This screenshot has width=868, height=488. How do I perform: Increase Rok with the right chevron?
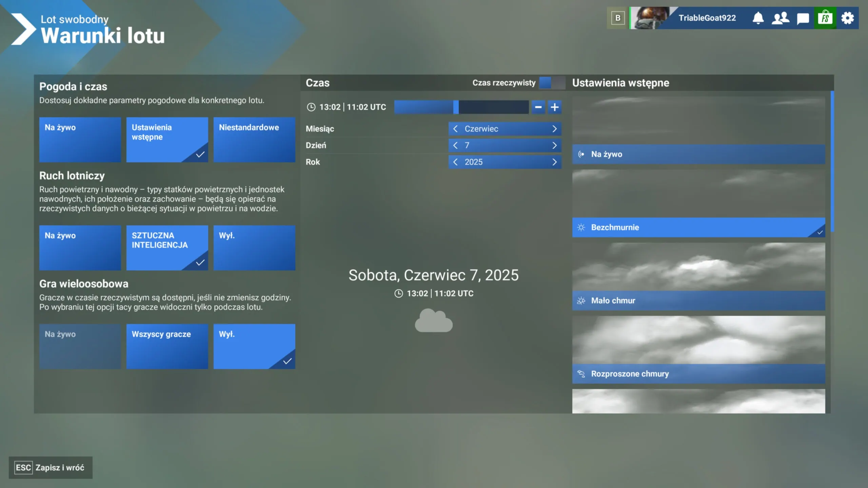(555, 162)
